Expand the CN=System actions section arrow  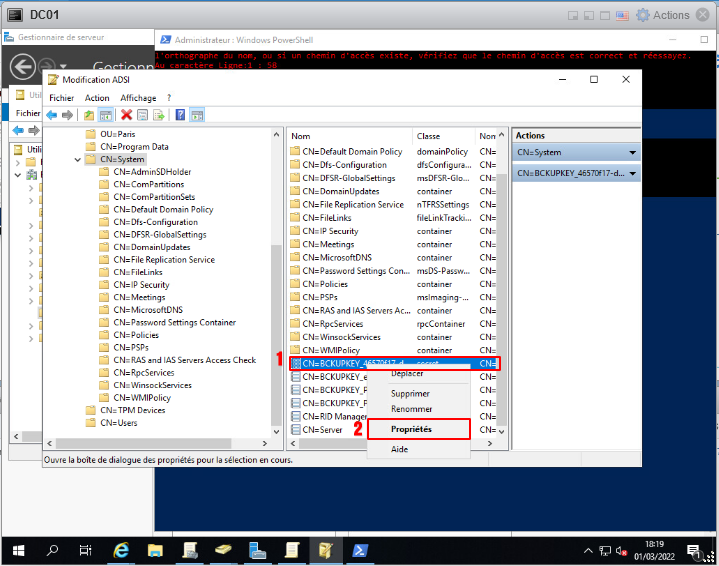point(632,153)
